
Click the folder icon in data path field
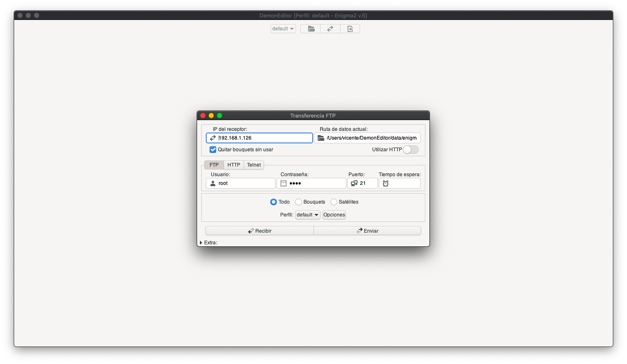321,138
